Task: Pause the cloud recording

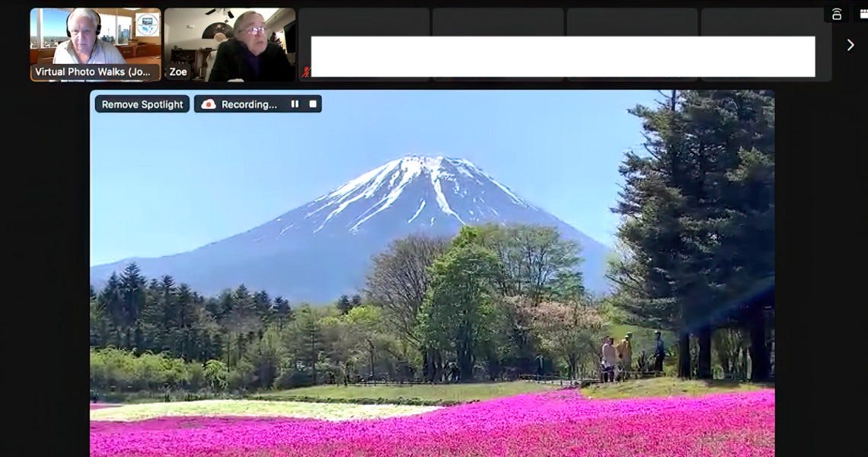Action: [295, 104]
